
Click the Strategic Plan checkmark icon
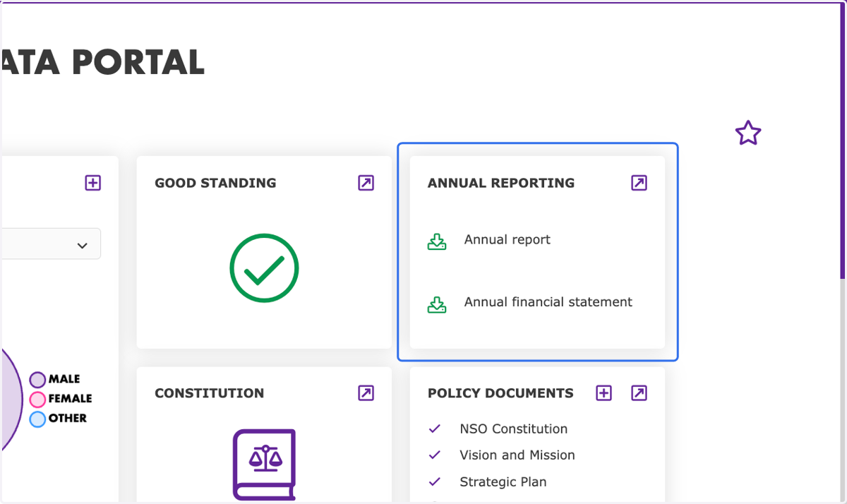point(435,482)
